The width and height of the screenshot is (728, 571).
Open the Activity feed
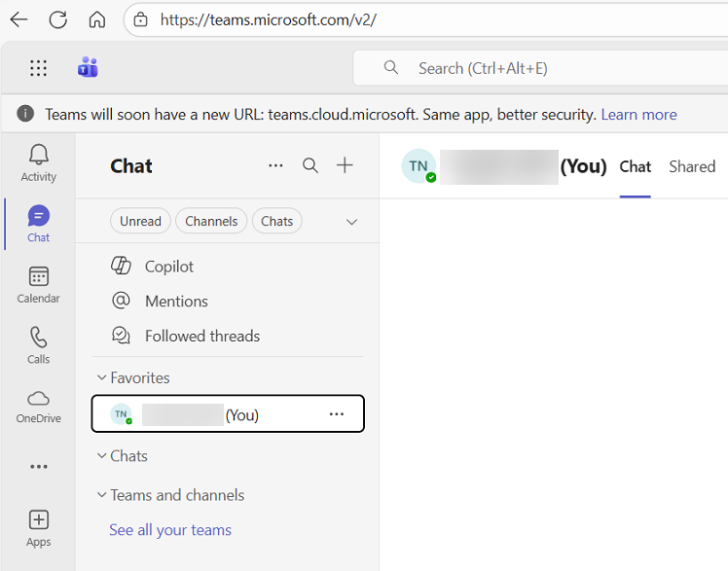pos(39,162)
